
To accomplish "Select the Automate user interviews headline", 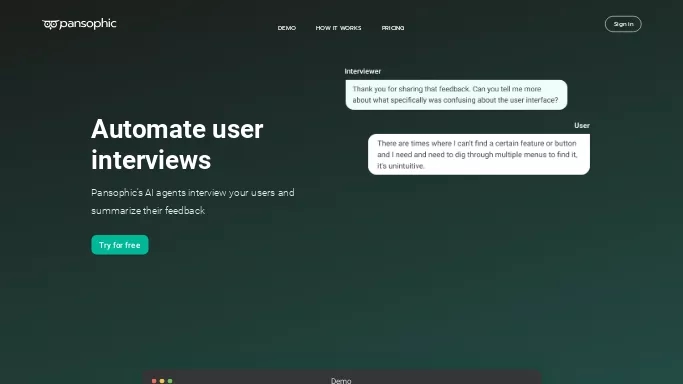I will pyautogui.click(x=177, y=144).
